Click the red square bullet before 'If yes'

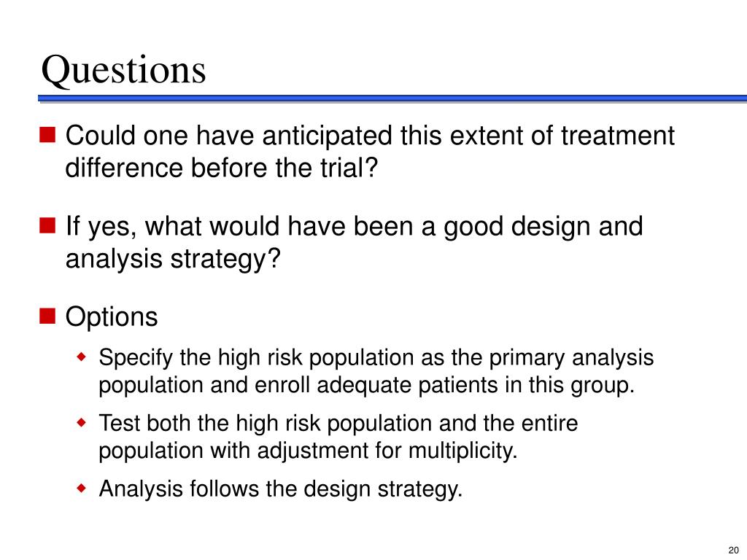coord(47,225)
